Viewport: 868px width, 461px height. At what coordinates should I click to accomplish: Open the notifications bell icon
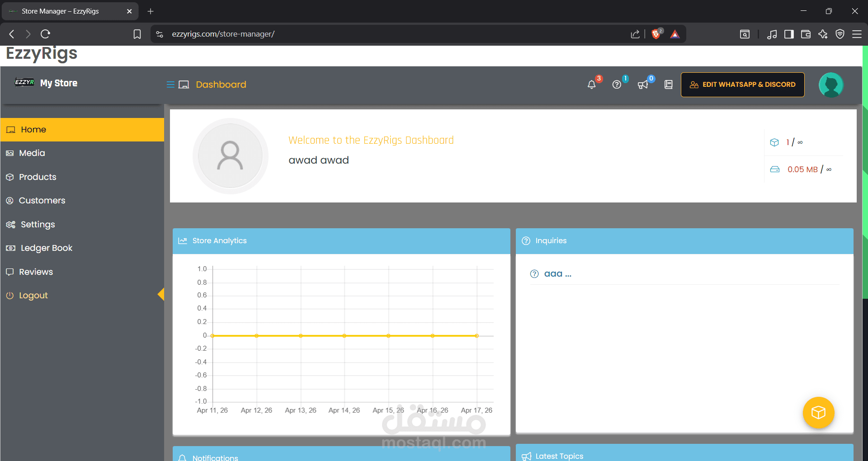pos(591,85)
